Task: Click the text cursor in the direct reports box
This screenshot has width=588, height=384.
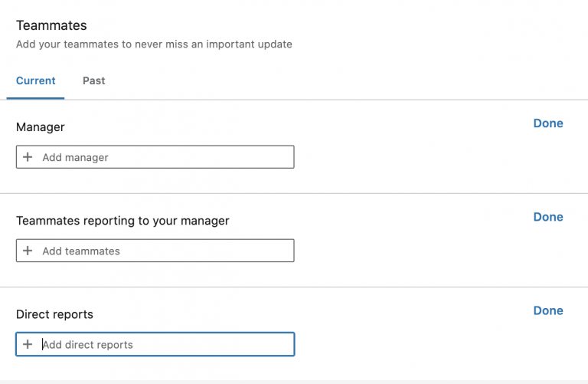Action: [x=43, y=344]
